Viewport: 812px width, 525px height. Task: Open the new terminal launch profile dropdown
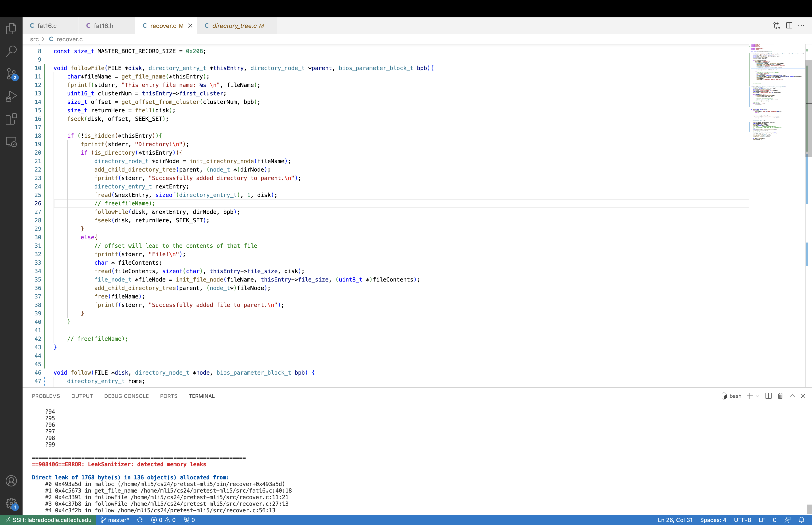pos(757,396)
